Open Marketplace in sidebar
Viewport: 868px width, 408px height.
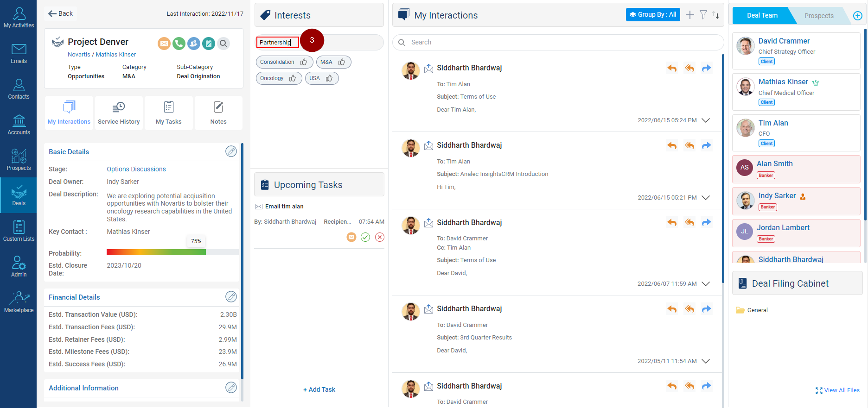point(19,302)
